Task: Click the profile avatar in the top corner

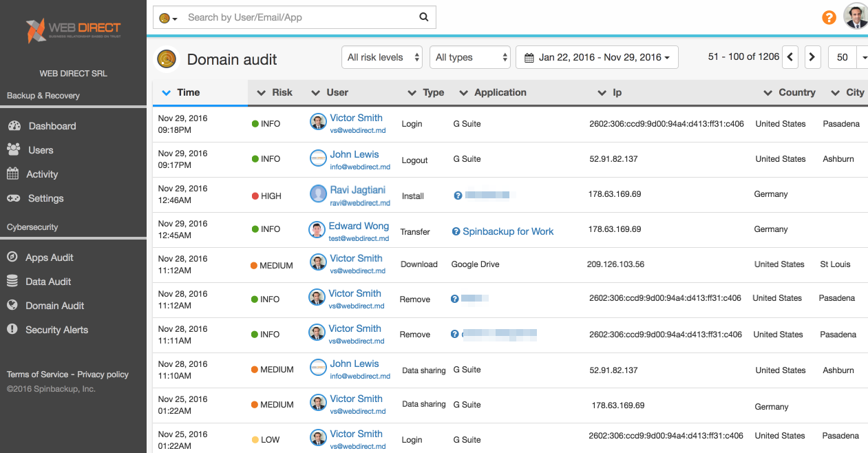Action: 855,16
